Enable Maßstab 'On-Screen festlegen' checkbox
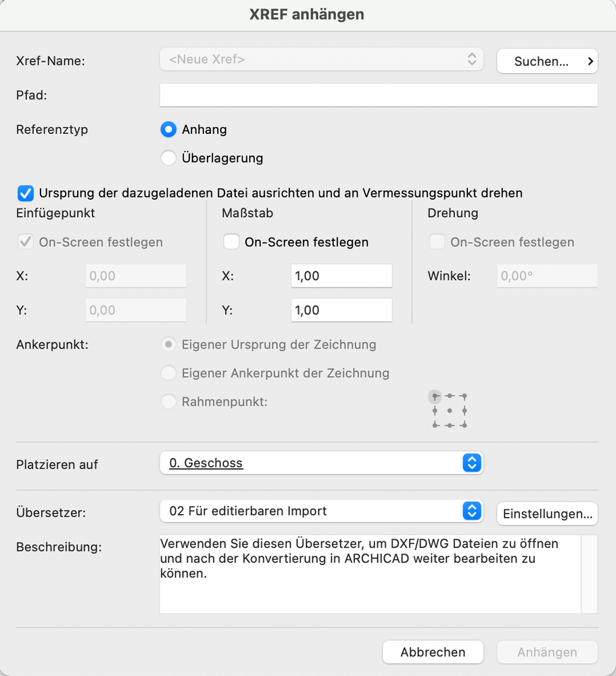616x676 pixels. point(231,242)
